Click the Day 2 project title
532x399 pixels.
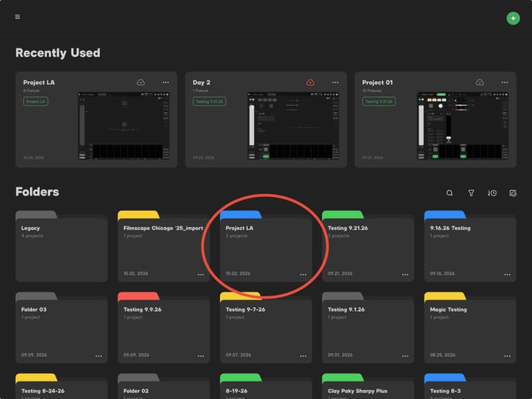pos(201,83)
